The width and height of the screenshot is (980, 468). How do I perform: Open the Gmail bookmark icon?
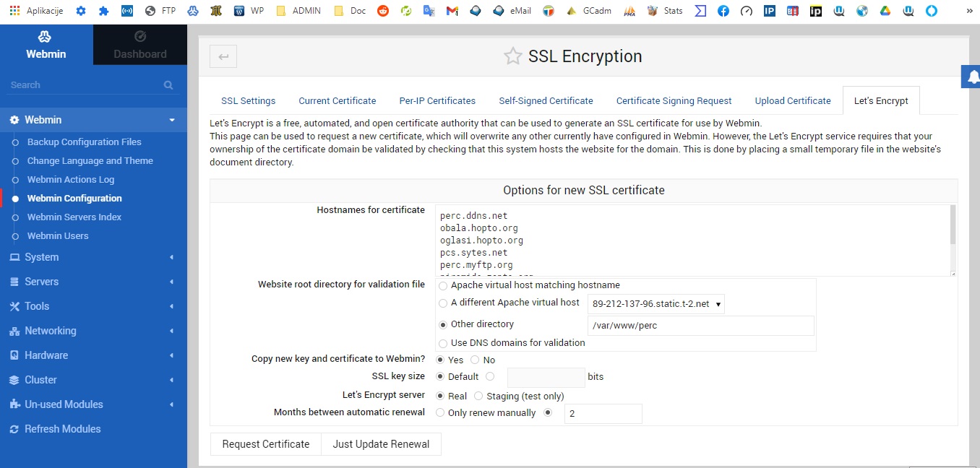(x=452, y=11)
